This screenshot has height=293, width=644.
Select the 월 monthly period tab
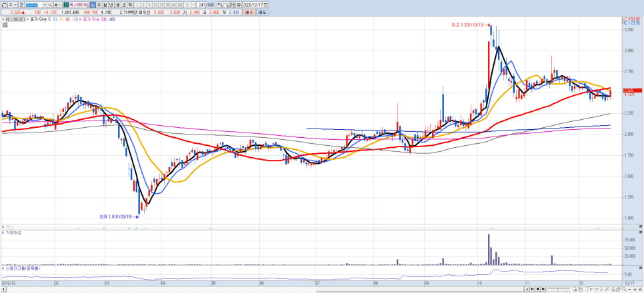tap(105, 5)
